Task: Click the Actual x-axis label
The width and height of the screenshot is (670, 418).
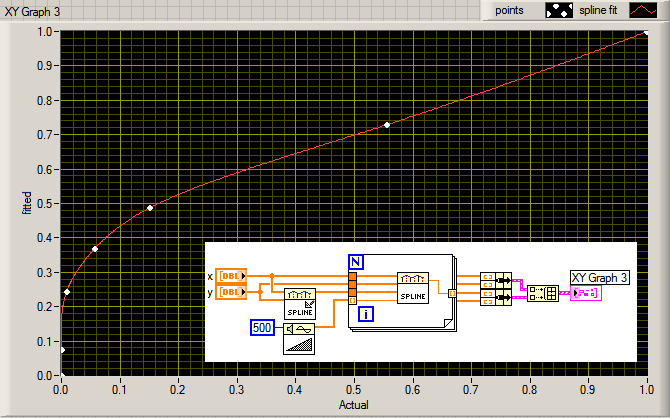Action: point(354,405)
